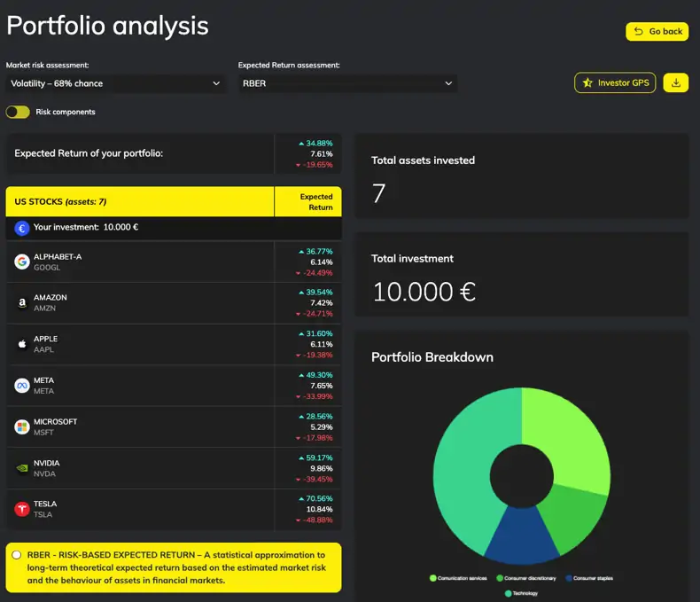Image resolution: width=700 pixels, height=602 pixels.
Task: Click the Google logo for ALPHABET-A
Action: point(22,262)
